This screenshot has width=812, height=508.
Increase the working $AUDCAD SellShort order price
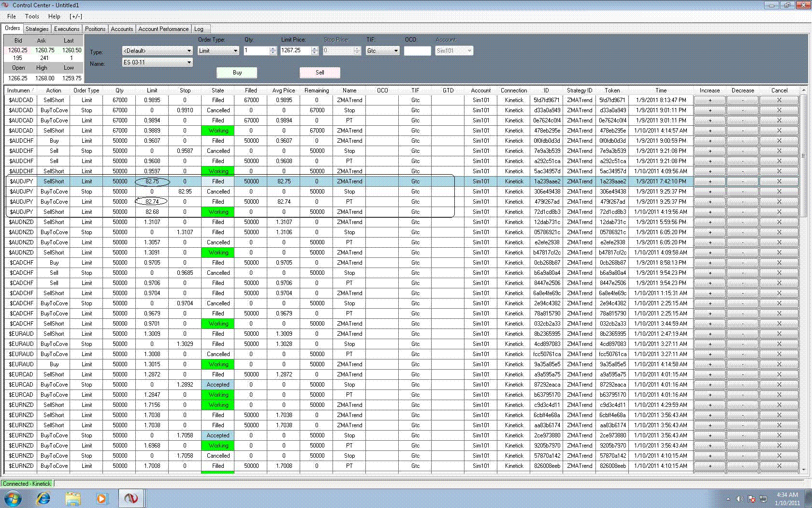[x=710, y=131]
